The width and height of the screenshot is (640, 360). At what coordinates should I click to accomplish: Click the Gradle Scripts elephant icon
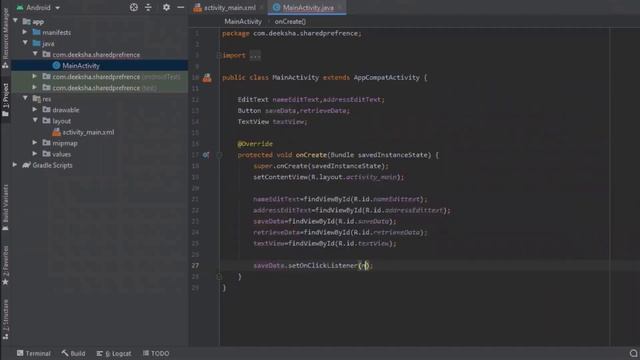pyautogui.click(x=27, y=165)
